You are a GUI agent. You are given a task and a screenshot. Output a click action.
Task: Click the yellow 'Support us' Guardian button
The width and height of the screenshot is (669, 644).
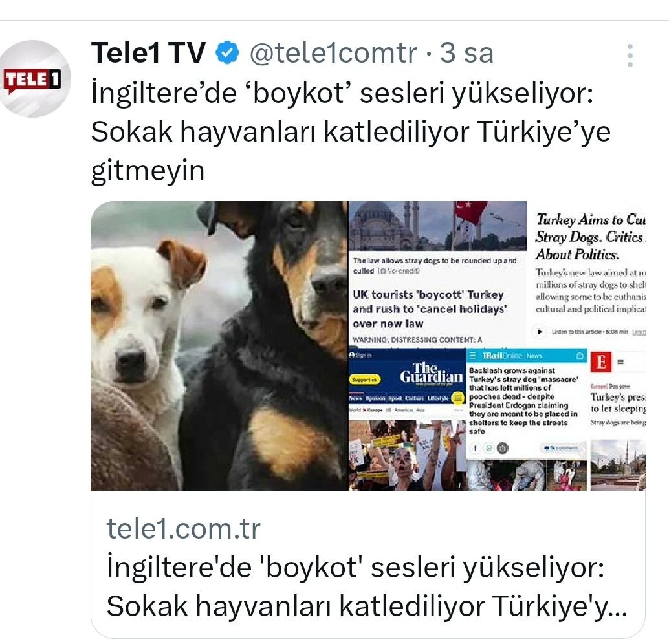click(x=365, y=380)
